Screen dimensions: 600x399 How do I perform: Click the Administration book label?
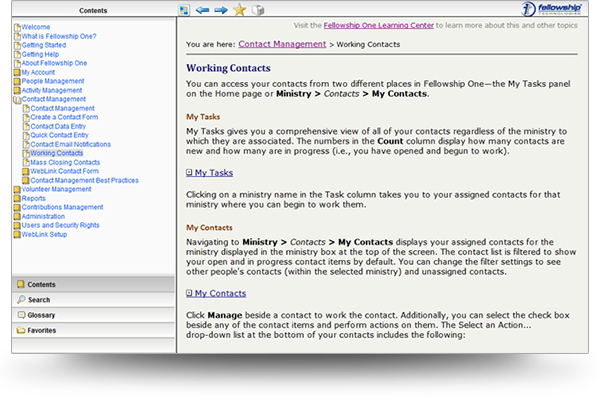click(x=43, y=217)
